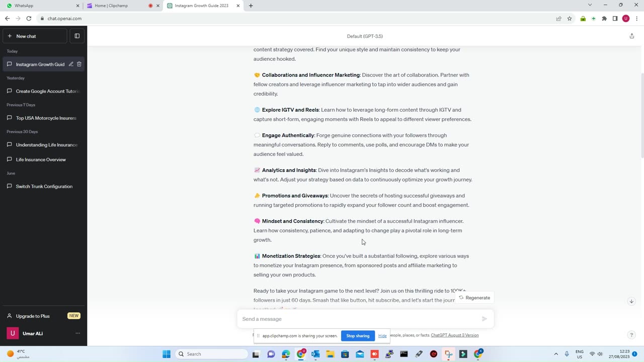Start a New chat in the sidebar
The image size is (644, 362).
point(35,36)
